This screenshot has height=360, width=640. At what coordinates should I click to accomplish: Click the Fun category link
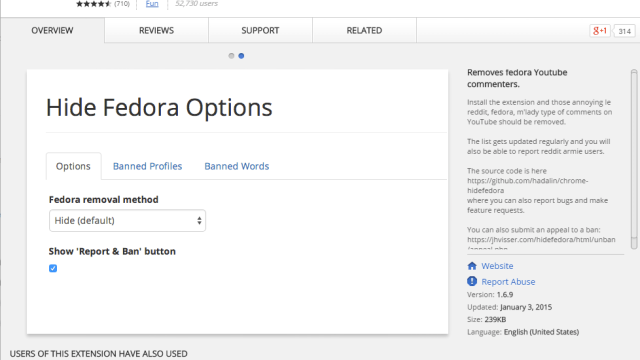point(152,4)
